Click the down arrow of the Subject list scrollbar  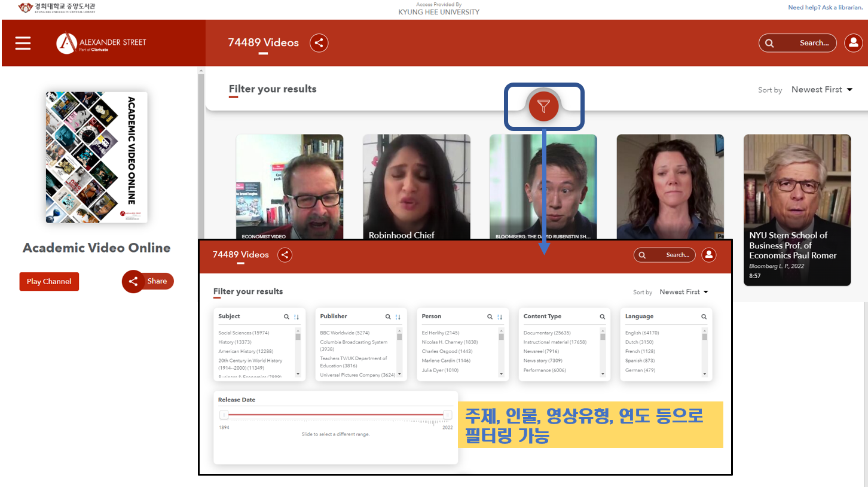pos(298,374)
